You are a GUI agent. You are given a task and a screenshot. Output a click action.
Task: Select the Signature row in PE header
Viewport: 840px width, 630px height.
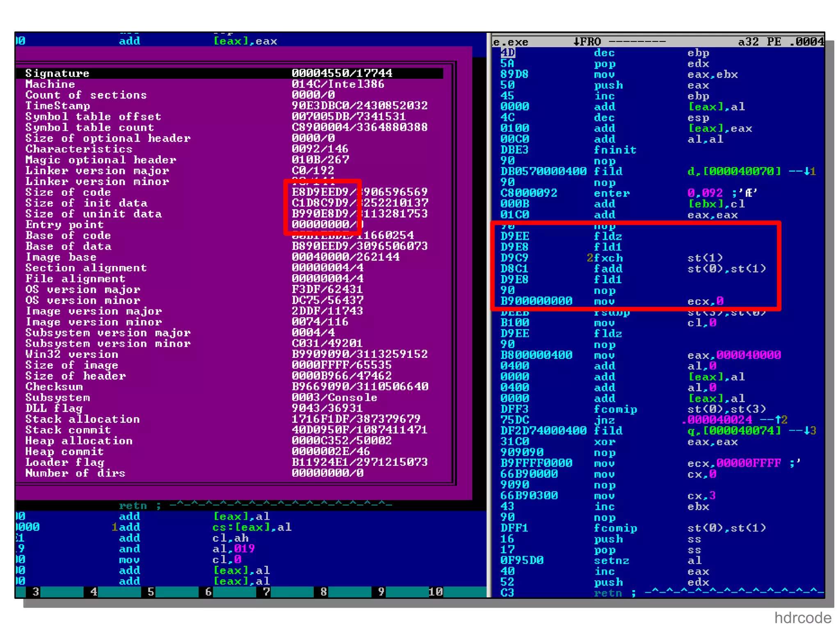coord(230,73)
